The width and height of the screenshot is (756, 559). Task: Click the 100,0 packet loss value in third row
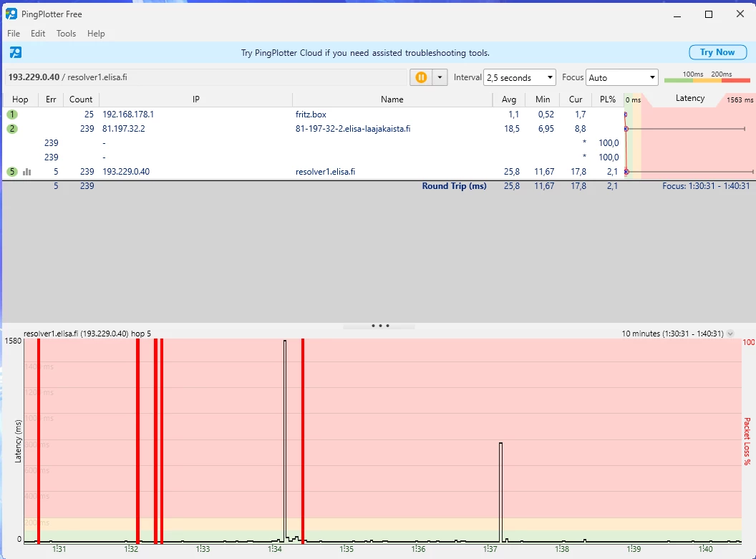point(609,143)
